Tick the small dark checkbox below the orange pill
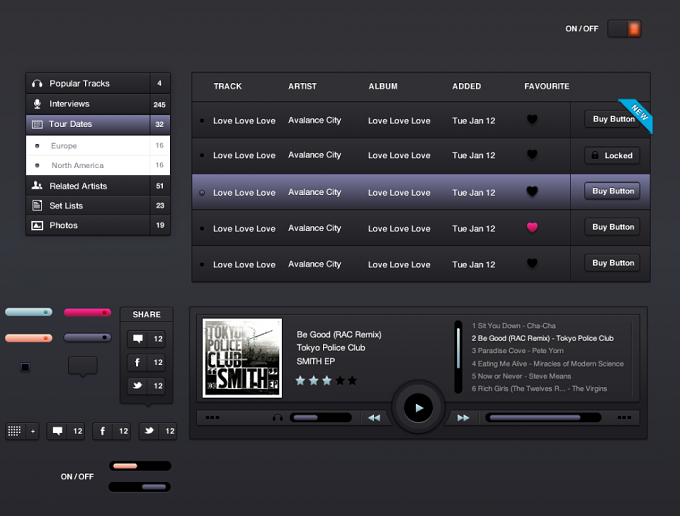Viewport: 680px width, 516px height. [x=25, y=367]
